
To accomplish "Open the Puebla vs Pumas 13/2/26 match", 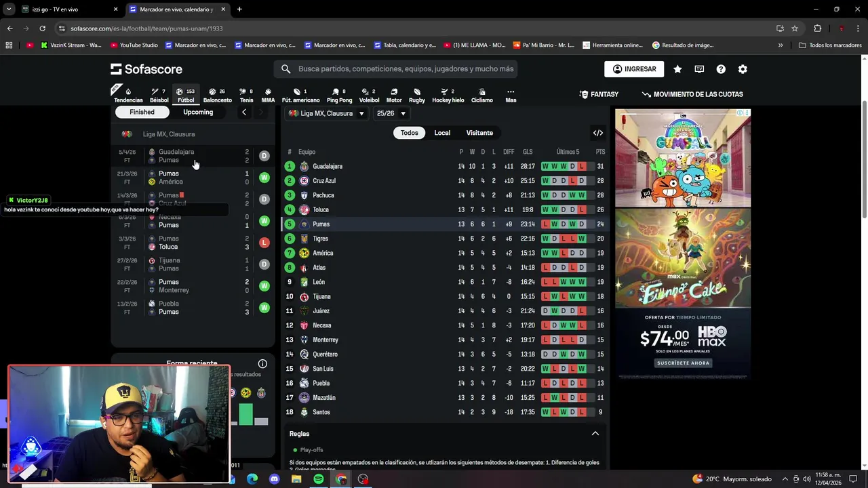I will [192, 308].
